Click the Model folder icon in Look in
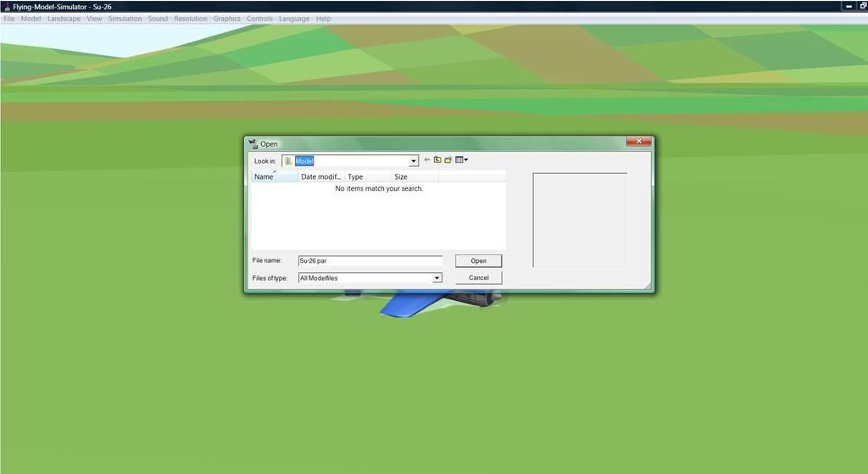The height and width of the screenshot is (474, 868). (288, 161)
